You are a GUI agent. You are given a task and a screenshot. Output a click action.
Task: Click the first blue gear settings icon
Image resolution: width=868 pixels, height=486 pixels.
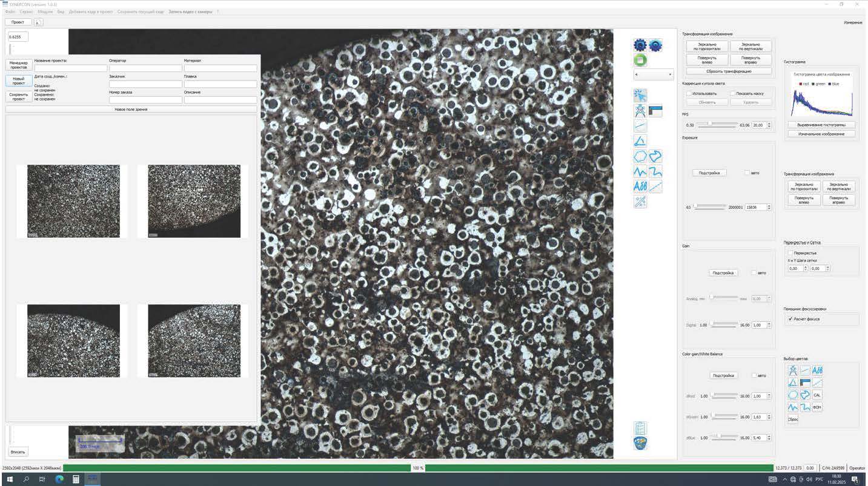(640, 45)
